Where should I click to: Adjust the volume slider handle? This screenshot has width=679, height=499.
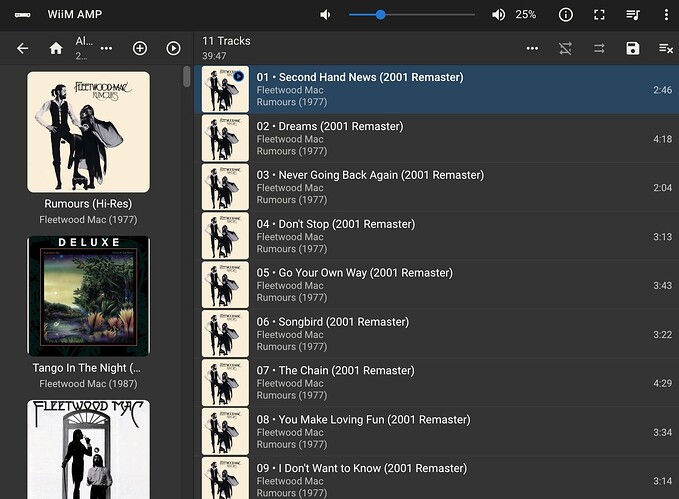tap(380, 15)
